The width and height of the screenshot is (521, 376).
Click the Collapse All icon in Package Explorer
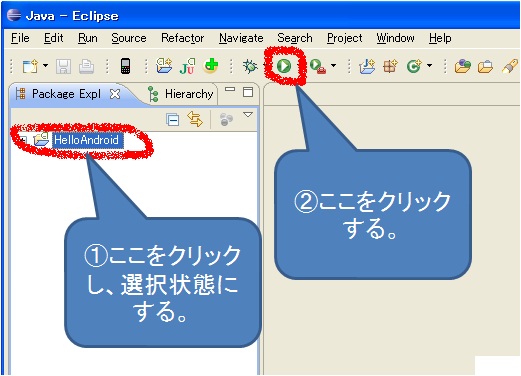(172, 119)
